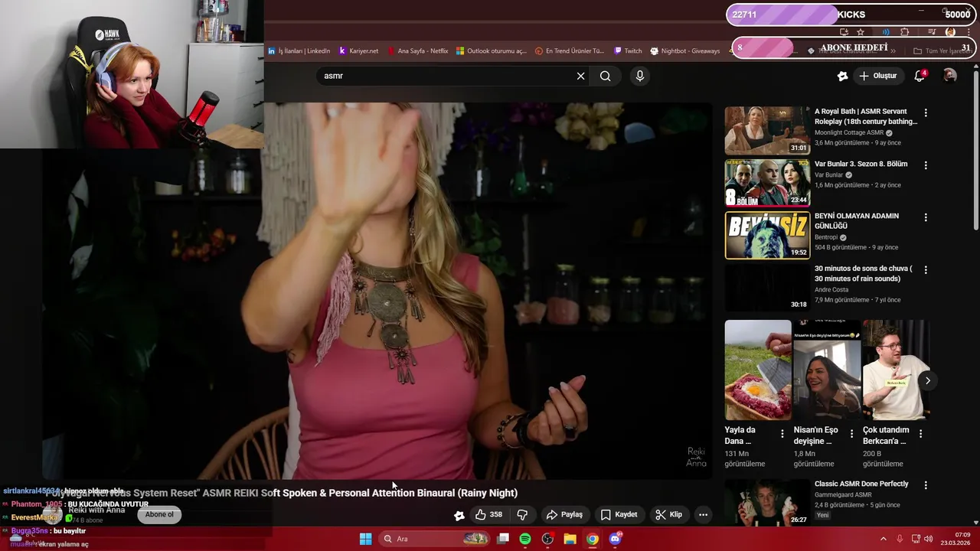Open the Yayla da Dana short thumbnail

(x=758, y=370)
